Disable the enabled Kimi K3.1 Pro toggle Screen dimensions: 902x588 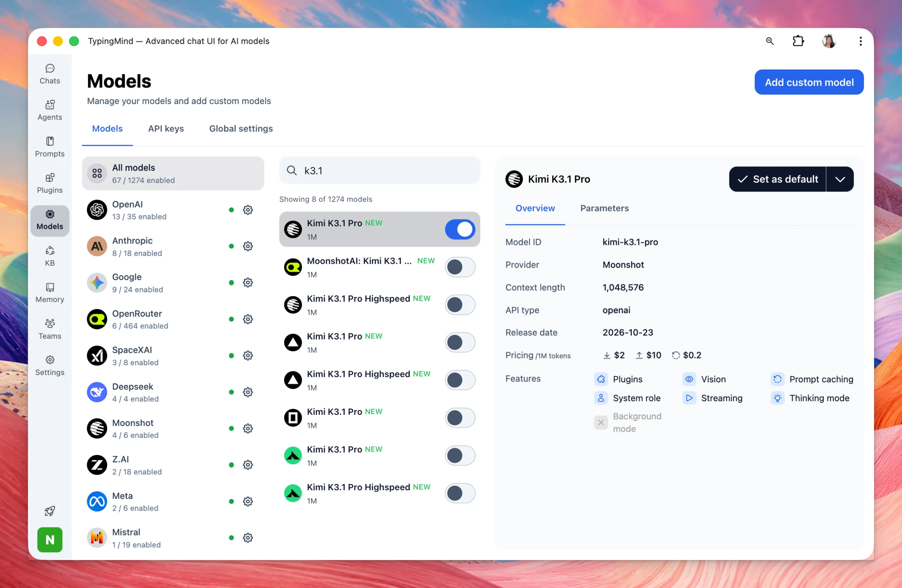tap(460, 229)
